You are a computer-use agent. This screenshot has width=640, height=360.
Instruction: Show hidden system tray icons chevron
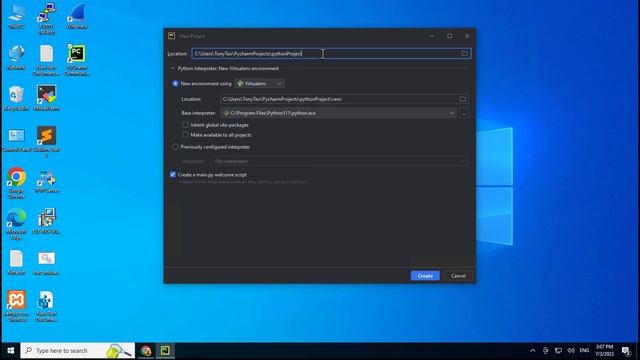pos(532,350)
